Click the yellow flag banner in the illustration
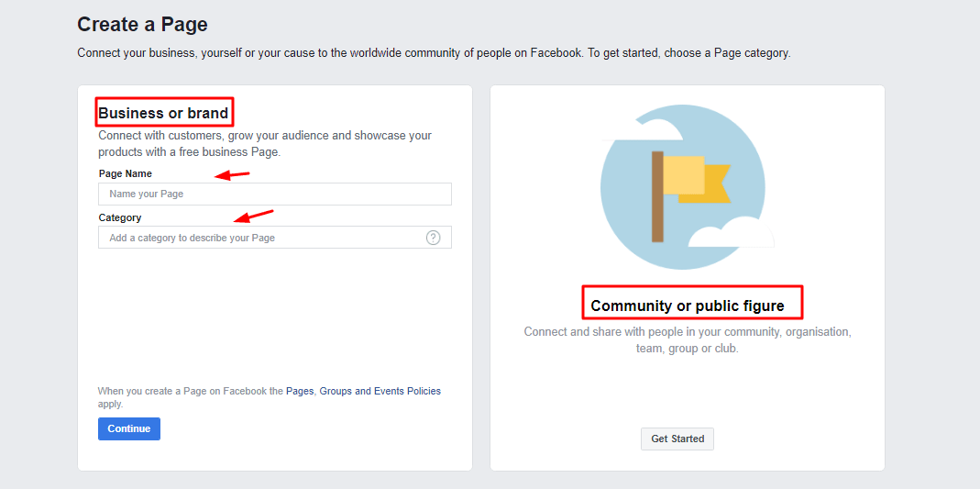 (697, 180)
